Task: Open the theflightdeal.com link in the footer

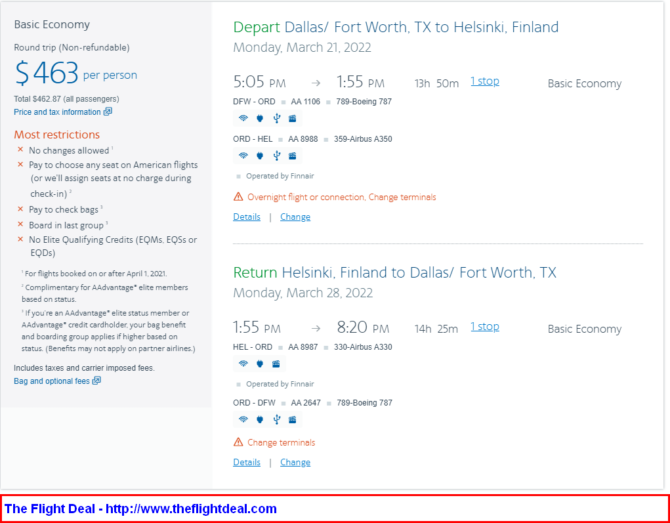Action: [x=191, y=509]
